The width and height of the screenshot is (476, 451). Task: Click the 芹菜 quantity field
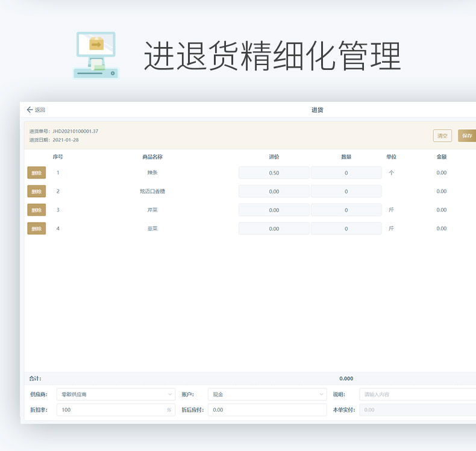coord(346,210)
